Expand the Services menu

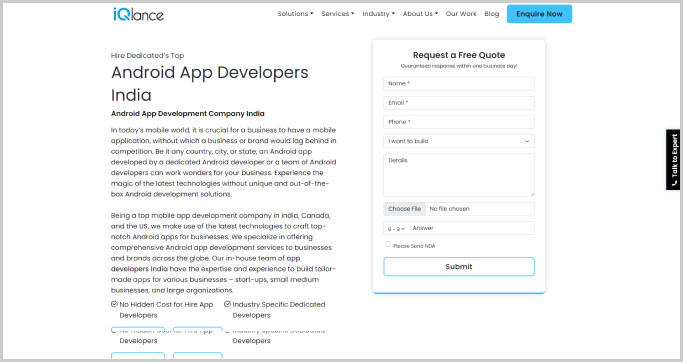point(338,14)
